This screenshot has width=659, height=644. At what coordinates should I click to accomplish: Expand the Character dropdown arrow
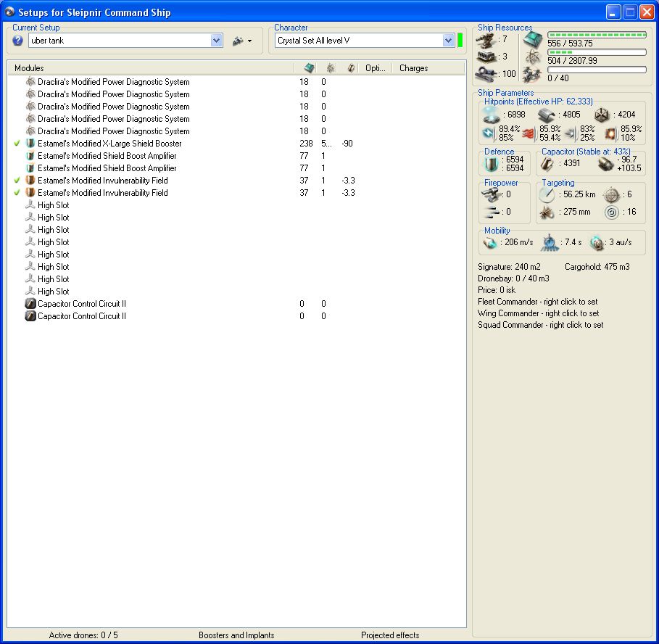click(448, 41)
